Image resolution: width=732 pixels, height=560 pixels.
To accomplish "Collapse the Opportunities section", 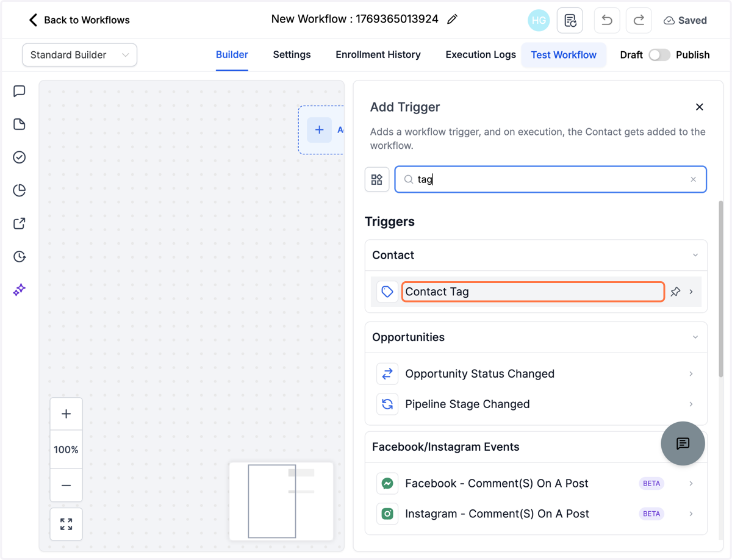I will pyautogui.click(x=695, y=337).
